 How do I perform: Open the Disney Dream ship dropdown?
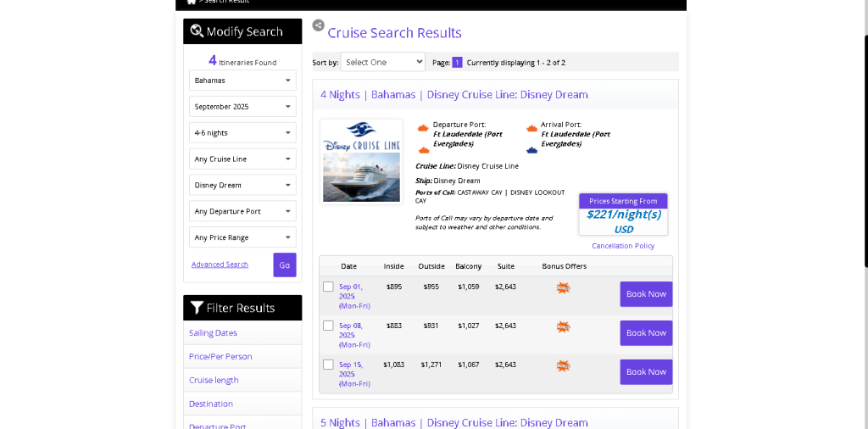coord(242,185)
